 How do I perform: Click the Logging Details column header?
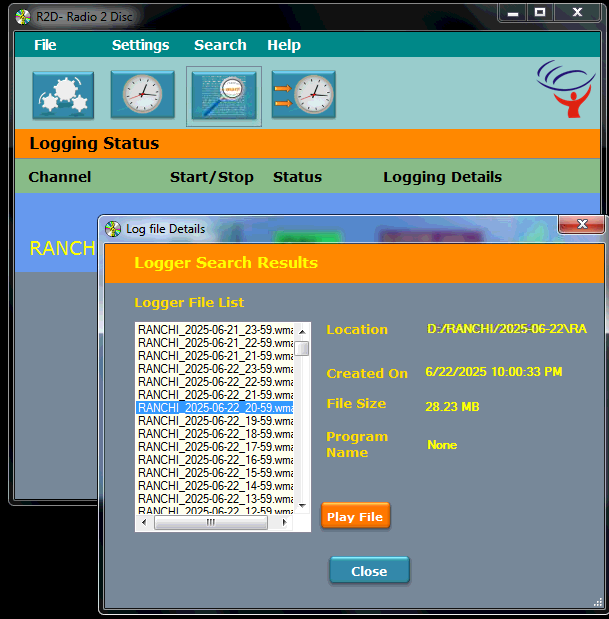click(442, 177)
